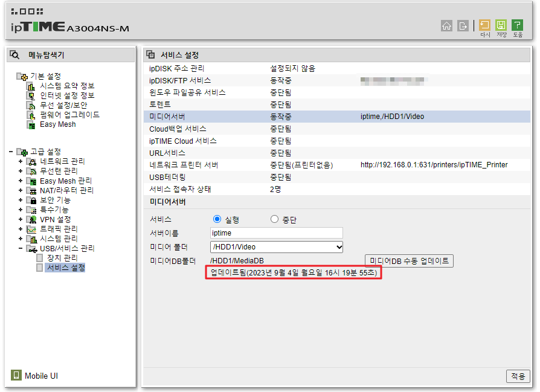Viewport: 540px width, 392px height.
Task: Select the 중단 radio button for 서비스
Action: 274,219
